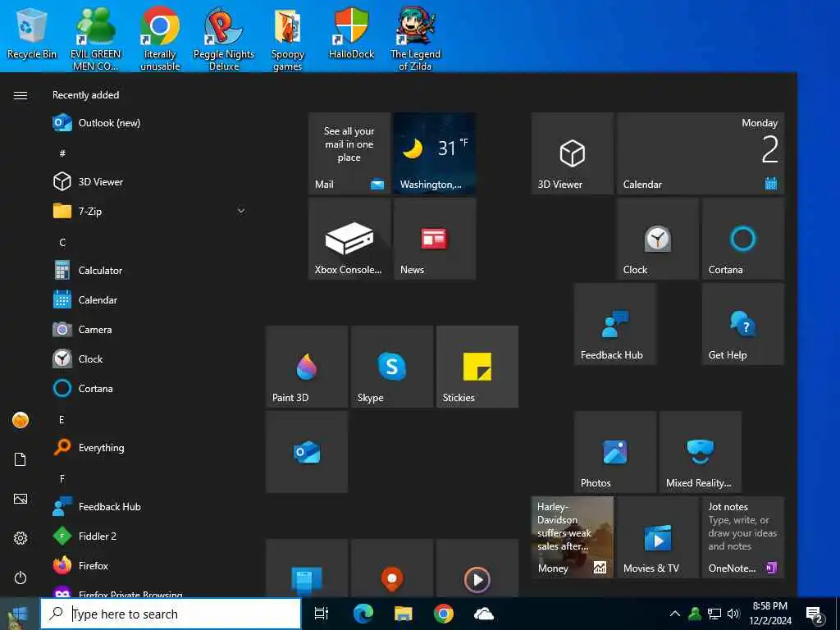The image size is (840, 630).
Task: Click the user account avatar
Action: coord(21,420)
